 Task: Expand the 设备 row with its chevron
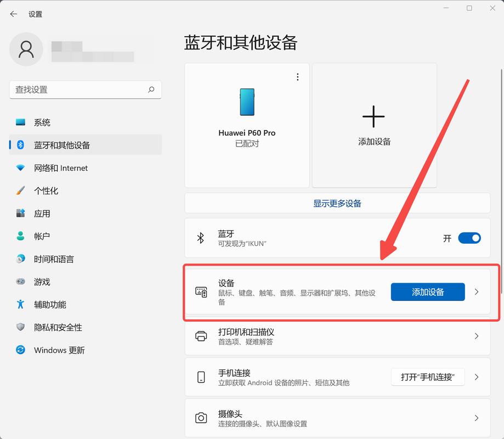click(476, 291)
